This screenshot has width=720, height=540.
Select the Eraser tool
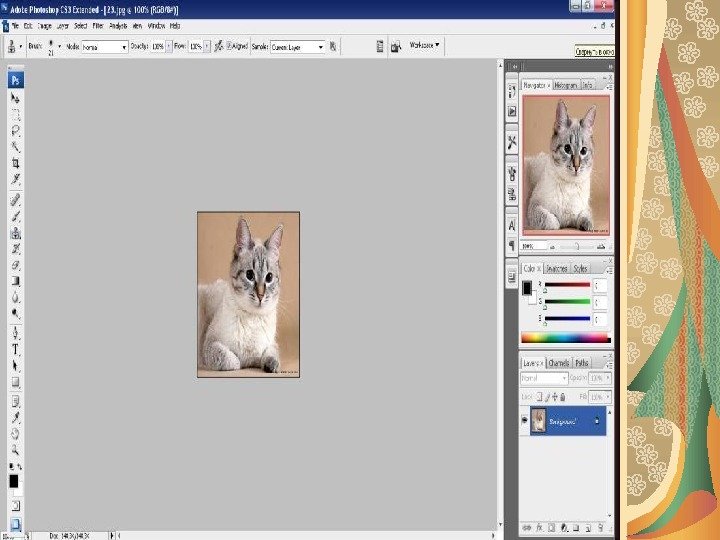click(16, 265)
